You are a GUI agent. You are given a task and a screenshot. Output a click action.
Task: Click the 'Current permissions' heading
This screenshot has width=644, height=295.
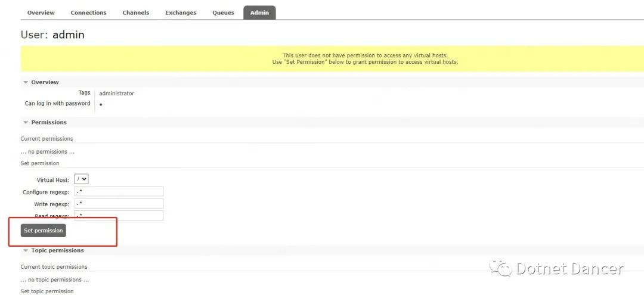(x=47, y=139)
